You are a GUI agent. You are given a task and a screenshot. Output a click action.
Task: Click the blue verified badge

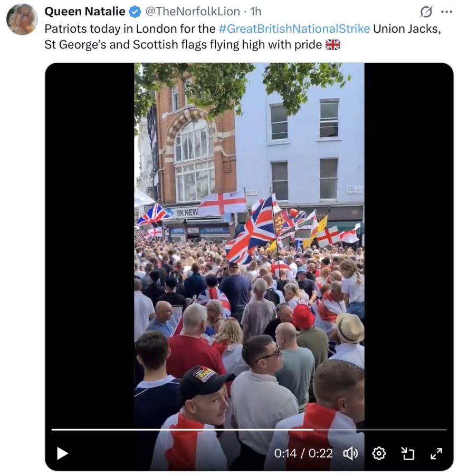coord(135,12)
